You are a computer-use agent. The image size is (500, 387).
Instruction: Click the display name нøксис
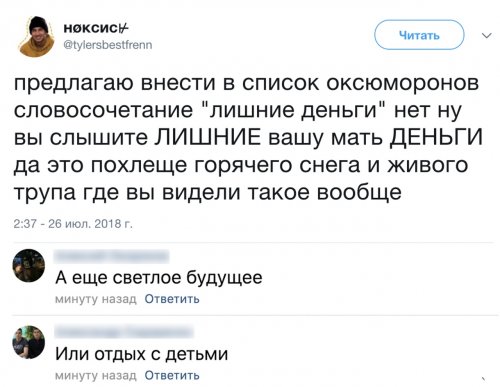[96, 28]
